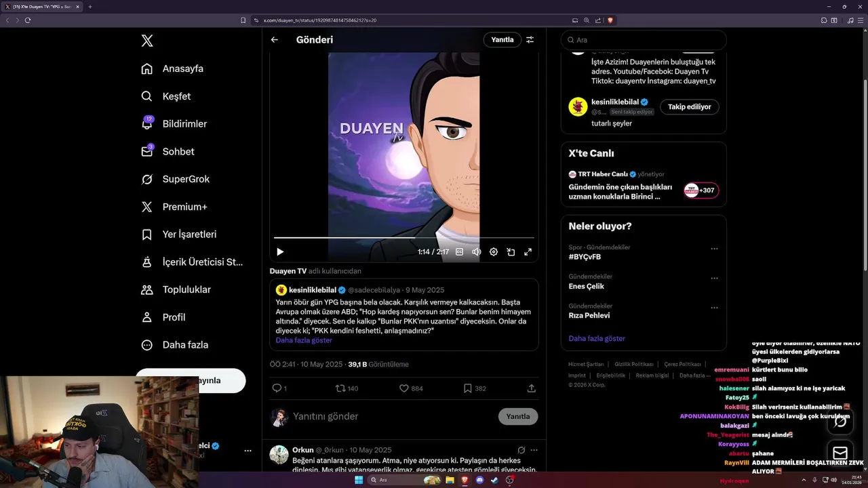Open floating Grok button

point(840,421)
